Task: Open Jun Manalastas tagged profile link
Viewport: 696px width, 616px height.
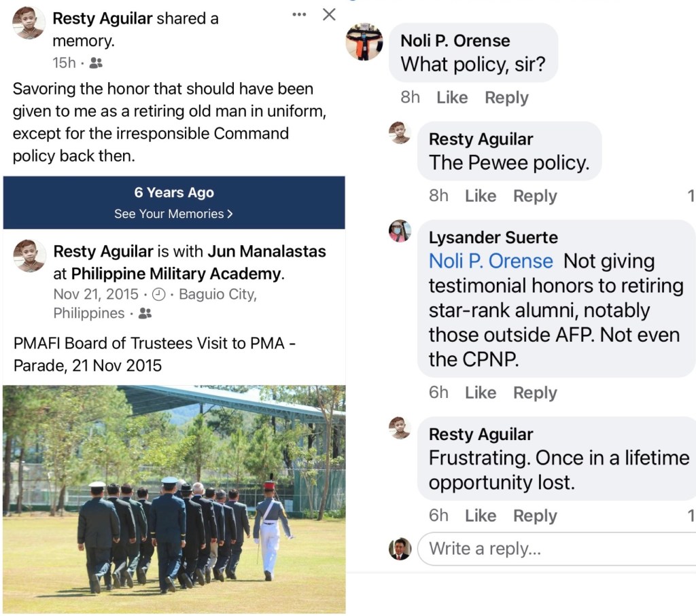Action: click(266, 251)
